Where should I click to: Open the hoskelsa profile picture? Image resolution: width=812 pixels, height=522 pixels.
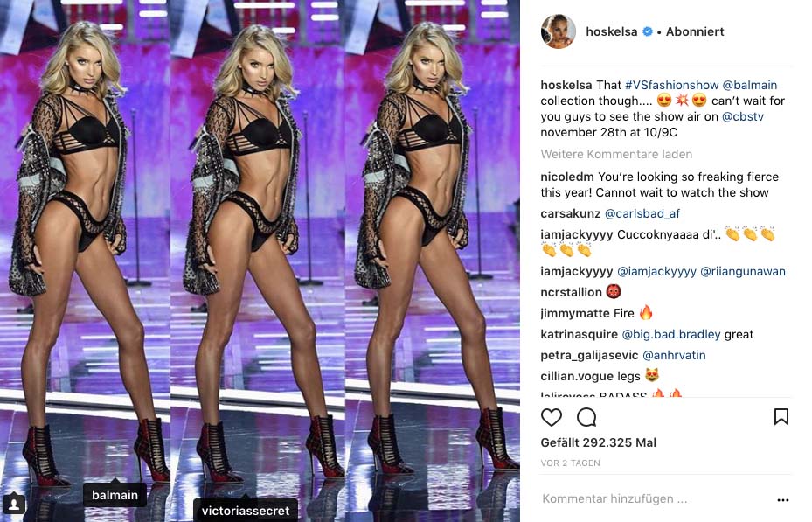coord(559,31)
